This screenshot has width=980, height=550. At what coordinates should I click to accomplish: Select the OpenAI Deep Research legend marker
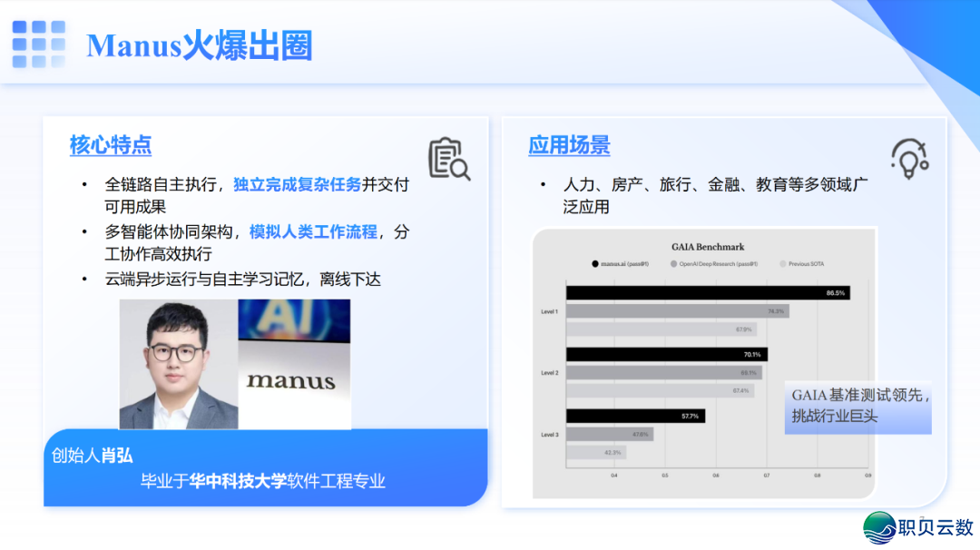(673, 264)
